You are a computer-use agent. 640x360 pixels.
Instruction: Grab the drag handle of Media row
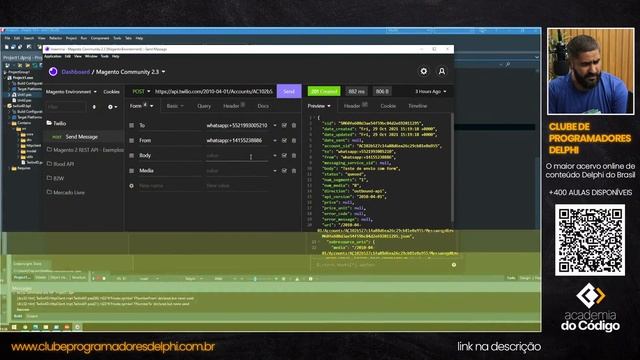[x=131, y=171]
